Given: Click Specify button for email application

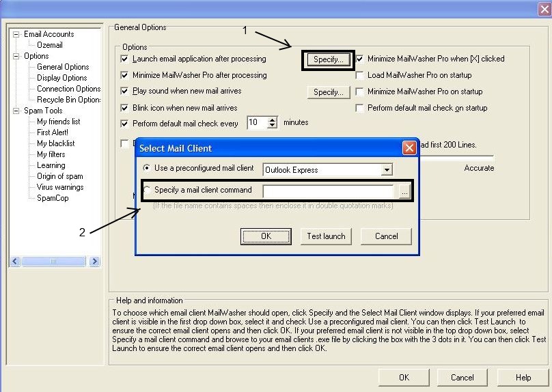Looking at the screenshot, I should click(328, 59).
